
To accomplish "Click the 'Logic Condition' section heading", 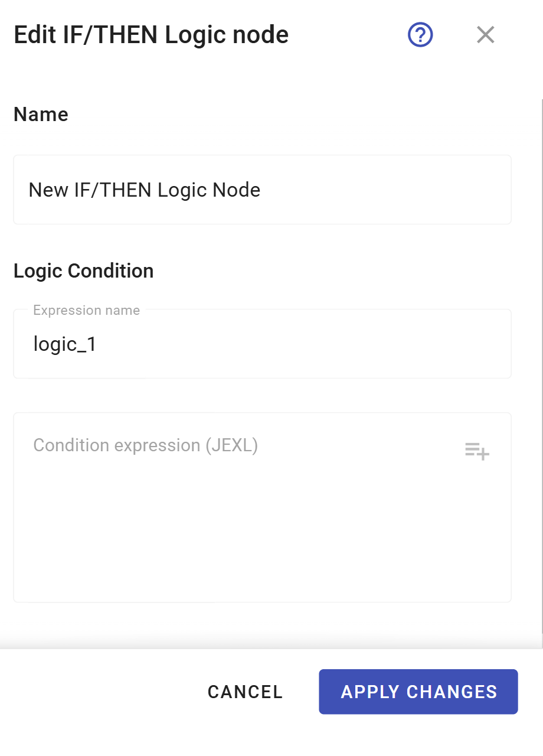I will (84, 271).
